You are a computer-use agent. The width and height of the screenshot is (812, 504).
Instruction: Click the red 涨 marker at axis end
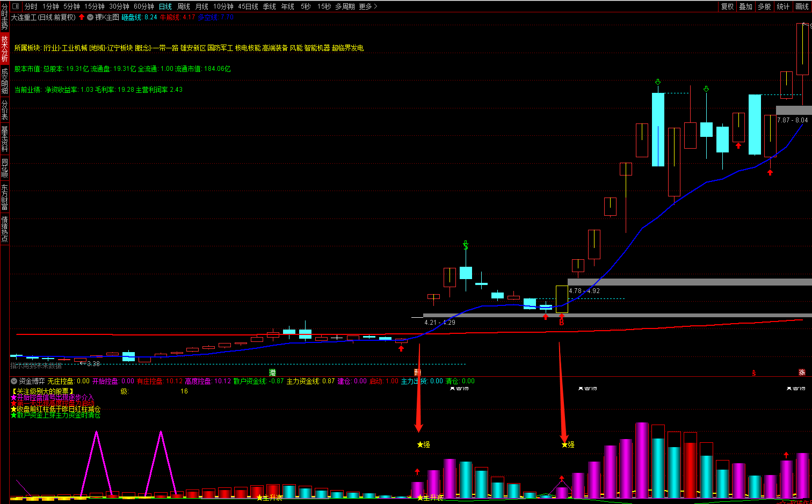point(802,372)
